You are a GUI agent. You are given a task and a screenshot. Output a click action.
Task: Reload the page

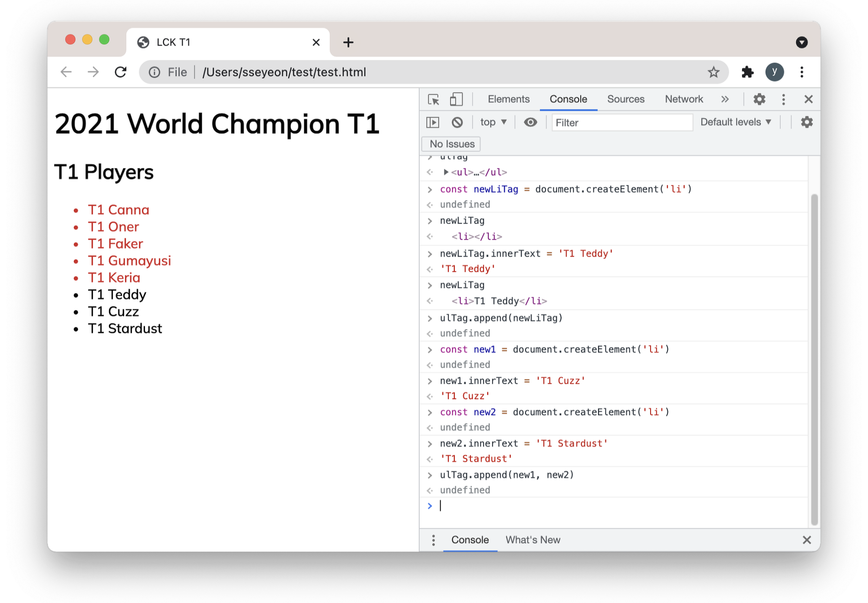click(x=121, y=72)
